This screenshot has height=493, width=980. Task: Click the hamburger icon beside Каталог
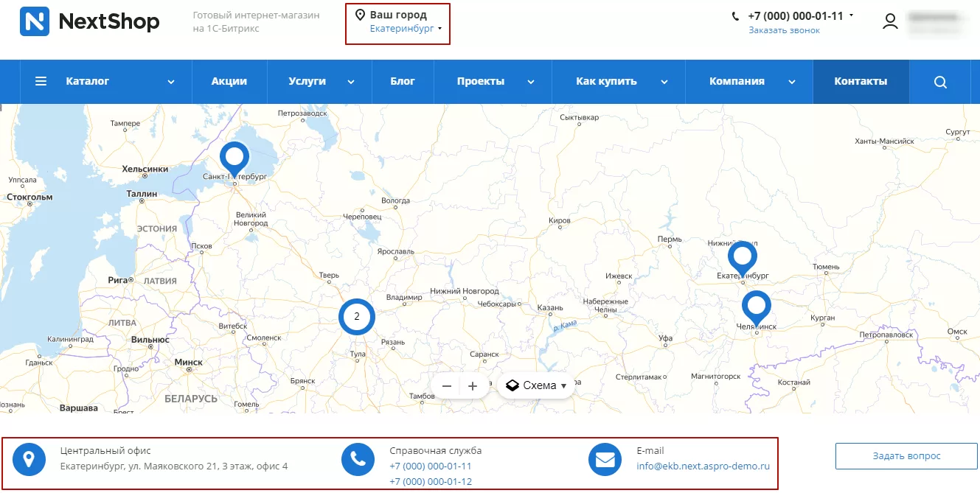41,81
